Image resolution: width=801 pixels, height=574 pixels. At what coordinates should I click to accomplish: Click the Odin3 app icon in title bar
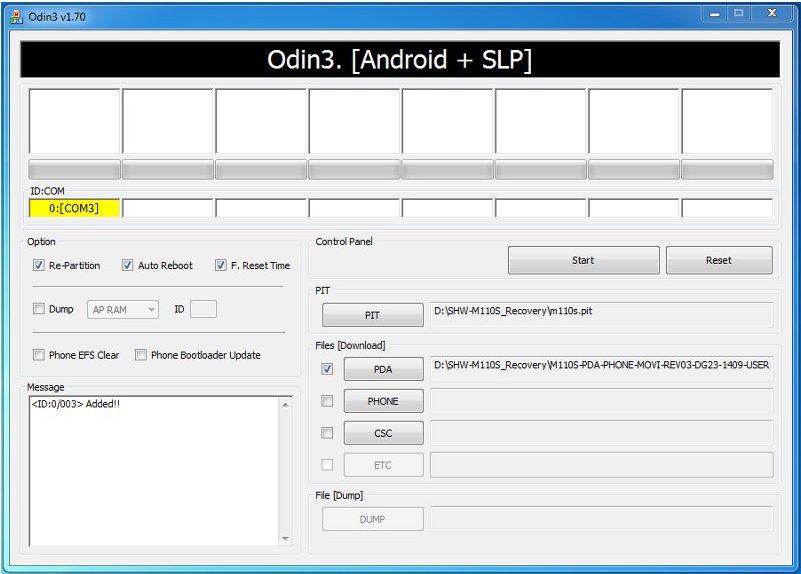16,17
